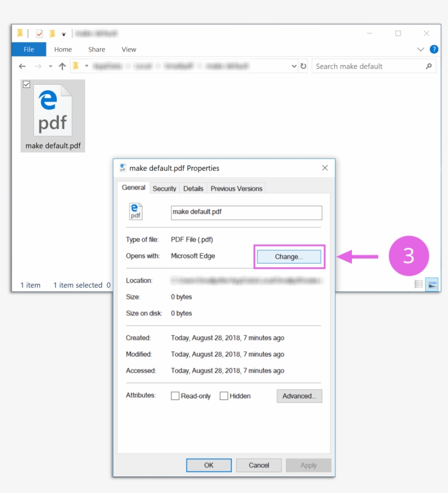Open Advanced... attributes settings
This screenshot has height=493, width=448.
pos(299,396)
